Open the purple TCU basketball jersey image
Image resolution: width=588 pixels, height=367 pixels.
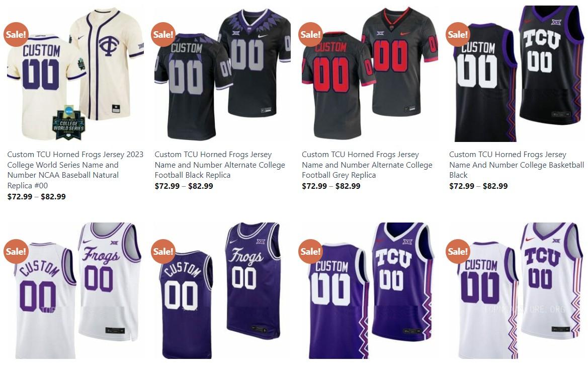[x=370, y=290]
